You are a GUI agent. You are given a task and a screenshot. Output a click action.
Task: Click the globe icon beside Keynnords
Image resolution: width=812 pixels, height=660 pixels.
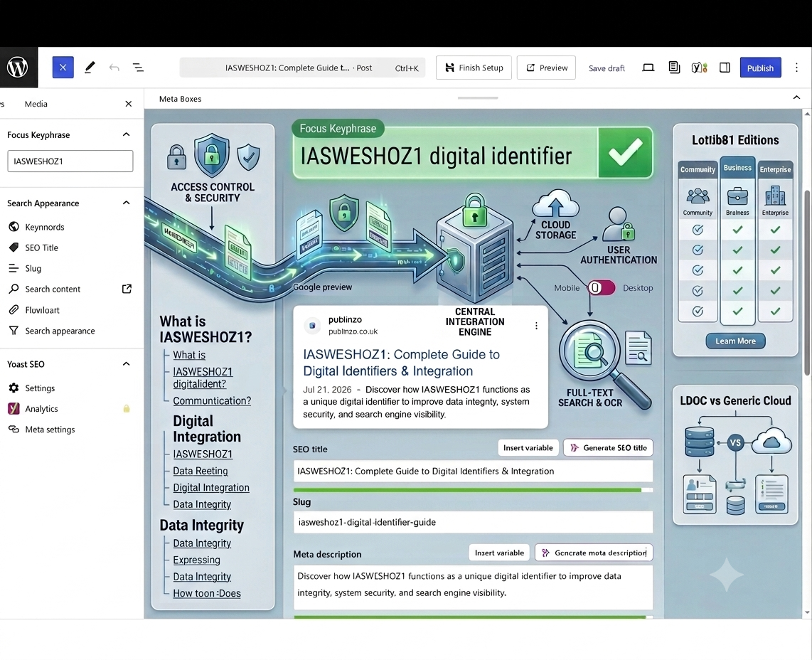pos(14,227)
